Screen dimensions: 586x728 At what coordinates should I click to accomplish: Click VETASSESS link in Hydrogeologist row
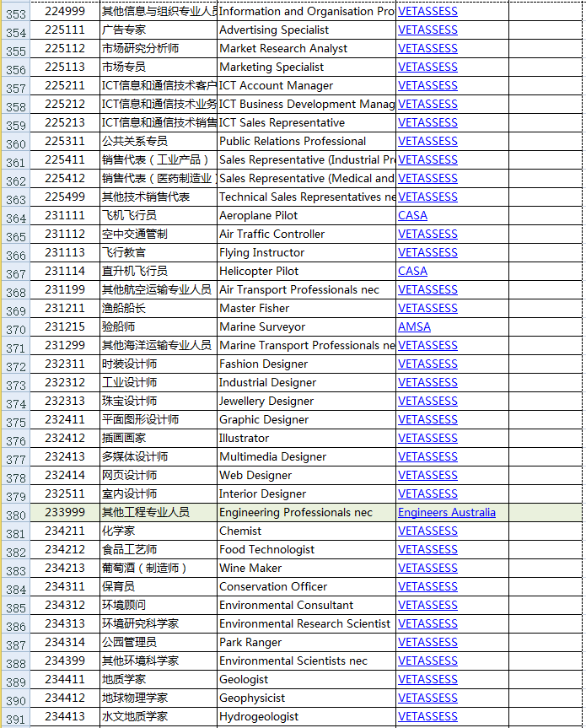[x=427, y=716]
